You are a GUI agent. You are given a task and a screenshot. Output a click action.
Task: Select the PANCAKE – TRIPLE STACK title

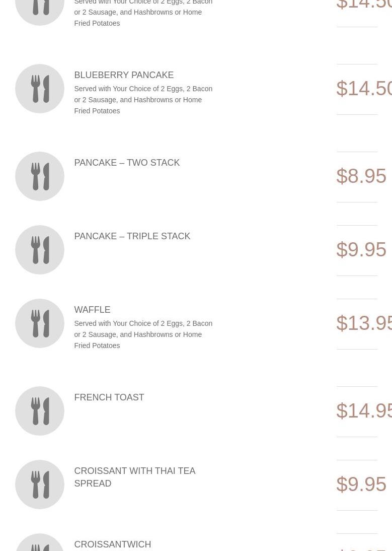132,236
